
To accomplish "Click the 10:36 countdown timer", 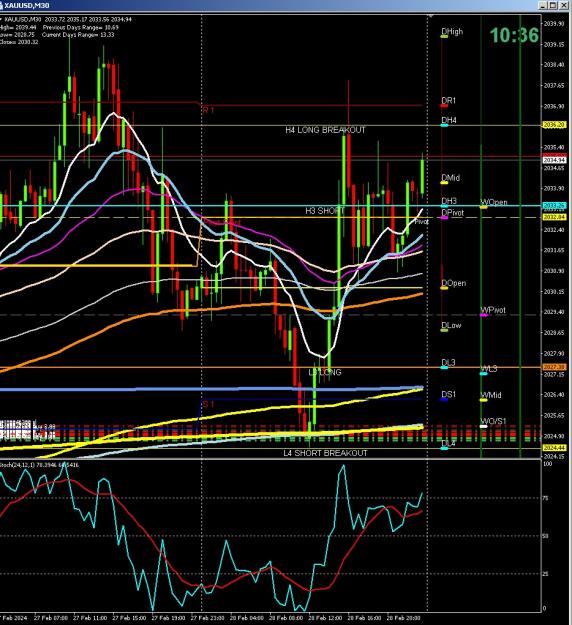I will click(x=514, y=35).
